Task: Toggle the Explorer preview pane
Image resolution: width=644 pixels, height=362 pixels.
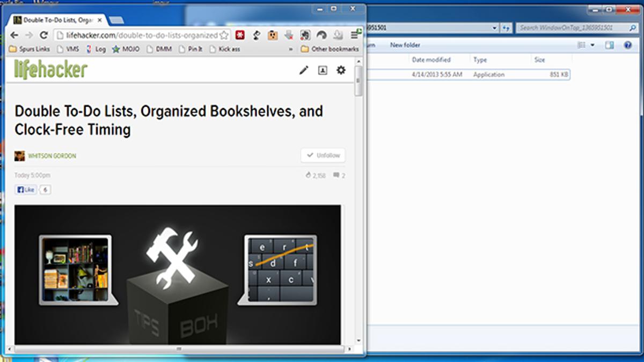Action: pos(609,45)
